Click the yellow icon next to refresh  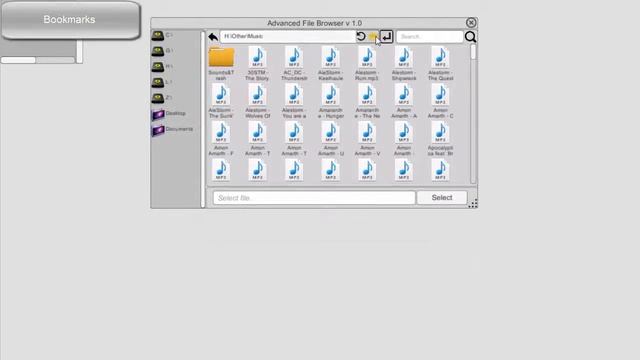[372, 37]
